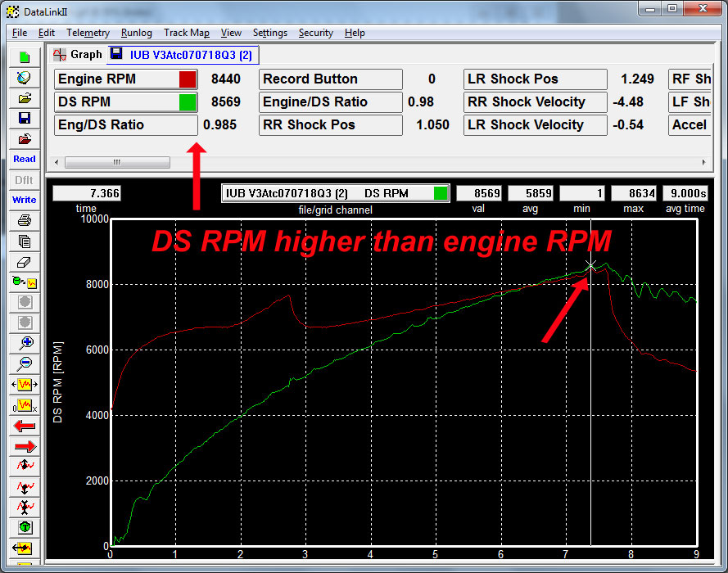728x573 pixels.
Task: Click the printer icon in sidebar
Action: tap(25, 220)
